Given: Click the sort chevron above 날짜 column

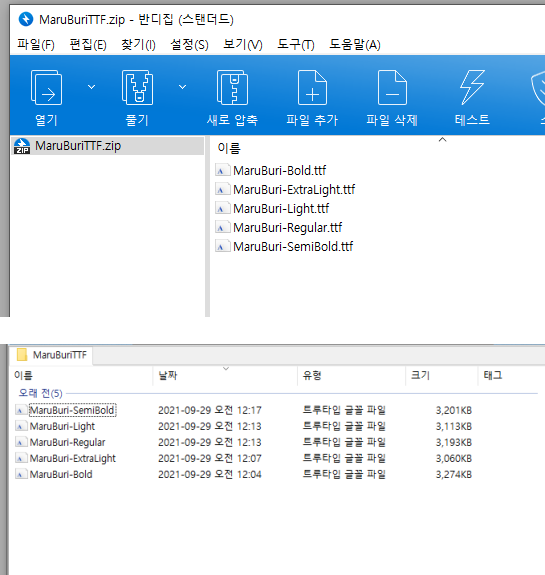Looking at the screenshot, I should coord(226,369).
